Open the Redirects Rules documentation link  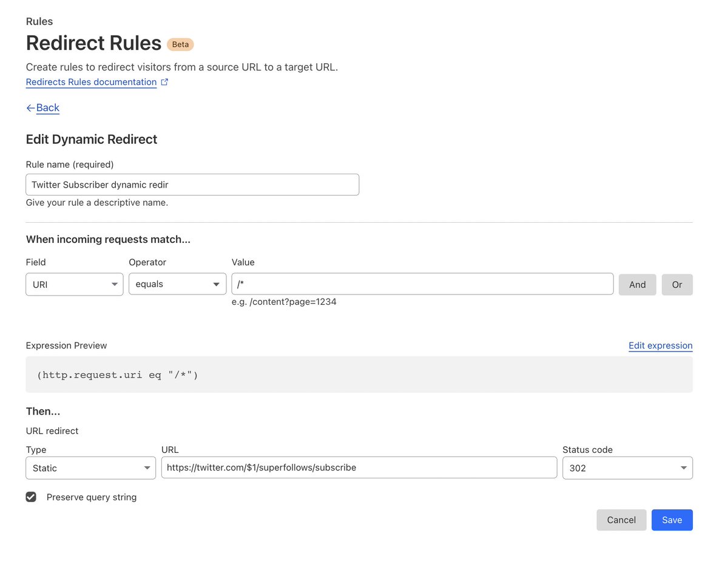[90, 81]
